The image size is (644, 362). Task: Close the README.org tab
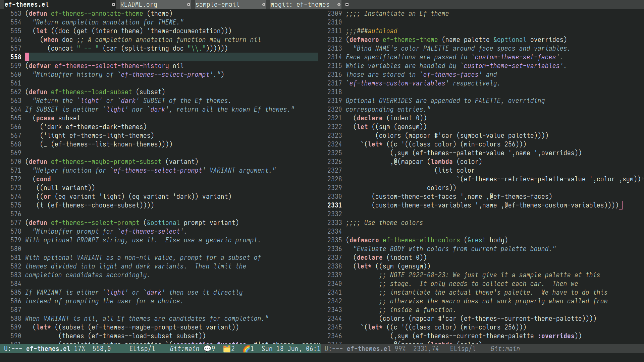point(189,4)
